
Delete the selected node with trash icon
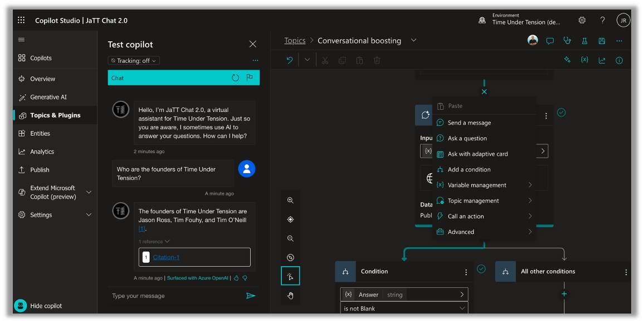click(x=377, y=60)
